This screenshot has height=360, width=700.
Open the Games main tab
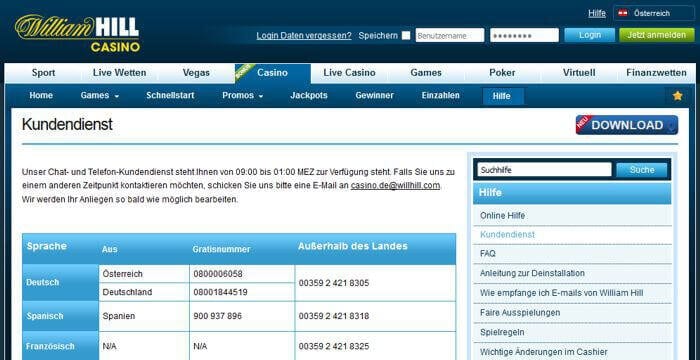point(426,73)
